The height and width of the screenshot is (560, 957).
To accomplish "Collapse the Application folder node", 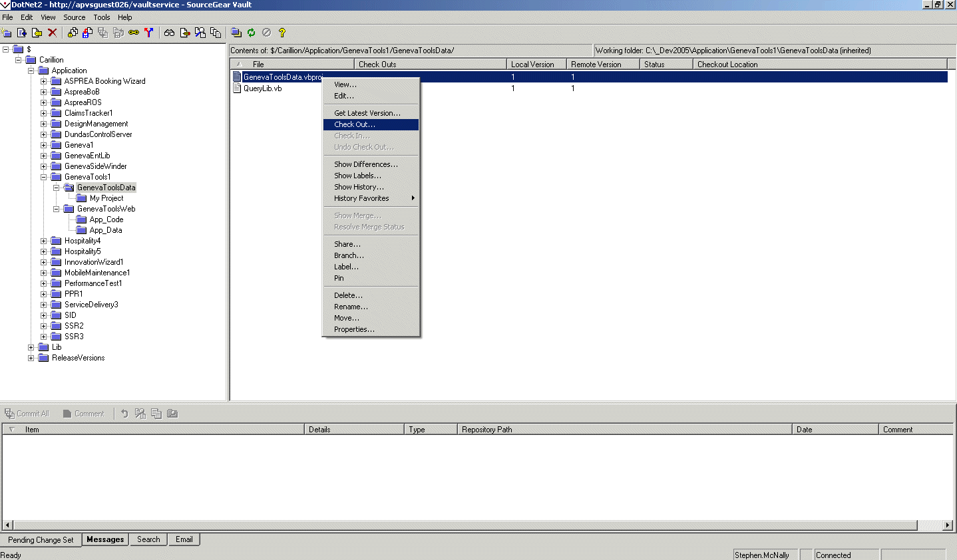I will (31, 70).
